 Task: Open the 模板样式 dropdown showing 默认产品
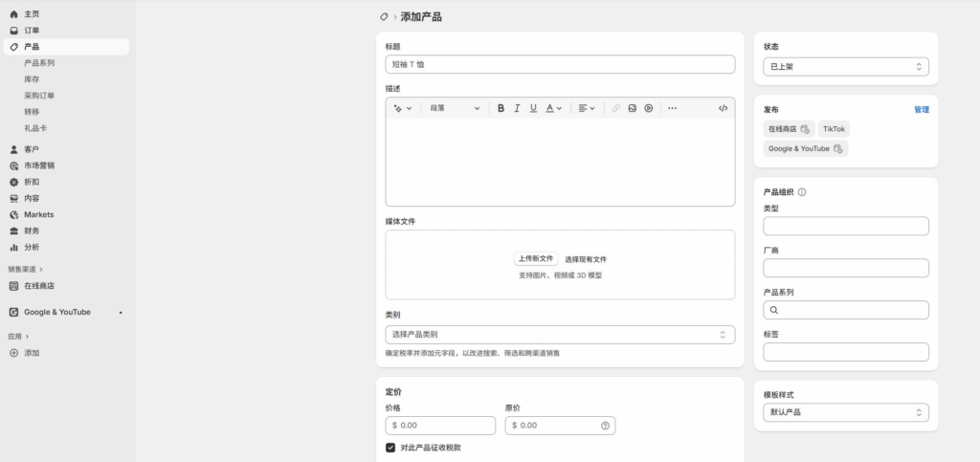click(845, 412)
